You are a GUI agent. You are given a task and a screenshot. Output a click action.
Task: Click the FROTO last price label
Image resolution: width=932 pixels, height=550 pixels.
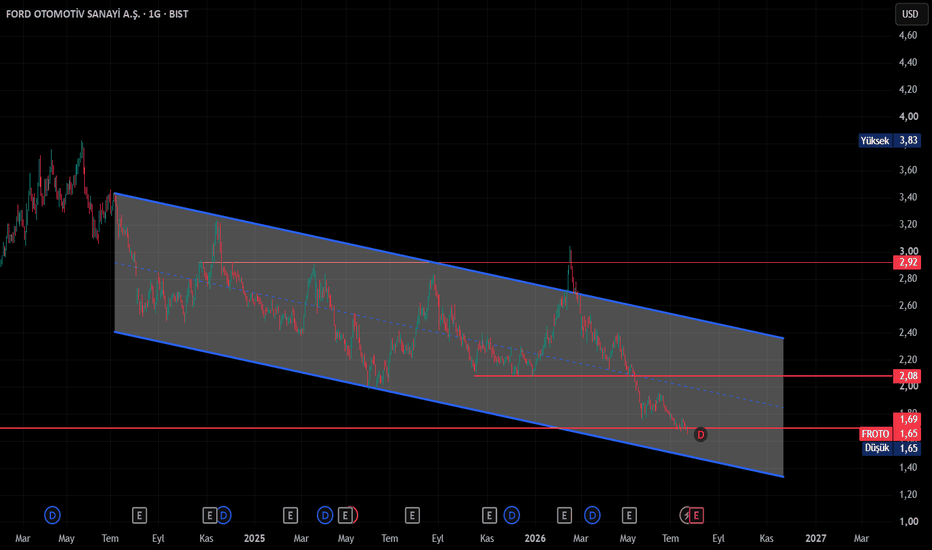[890, 433]
